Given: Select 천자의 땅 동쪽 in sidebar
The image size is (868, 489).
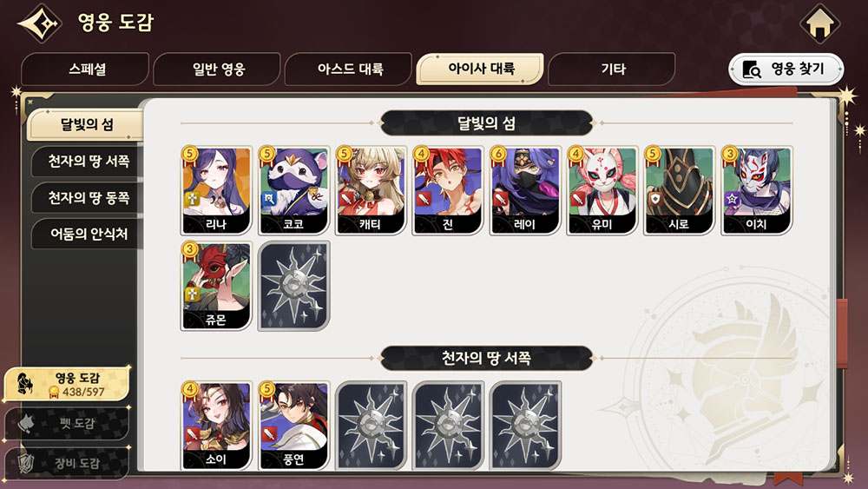Looking at the screenshot, I should tap(88, 198).
